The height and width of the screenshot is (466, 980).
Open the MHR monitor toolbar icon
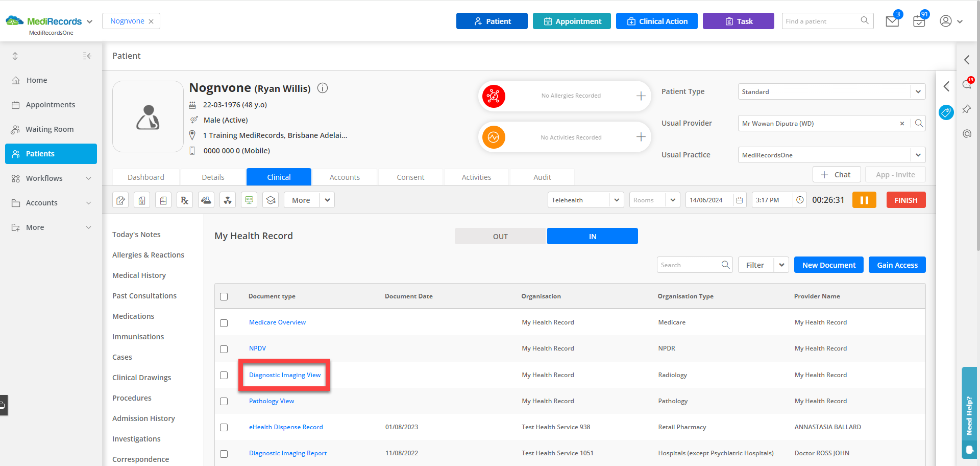pyautogui.click(x=249, y=200)
